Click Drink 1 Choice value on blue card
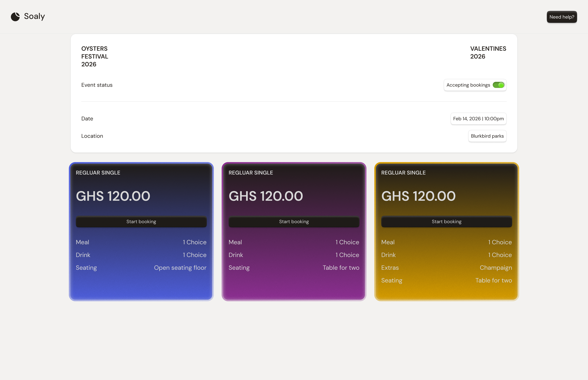 [x=194, y=255]
